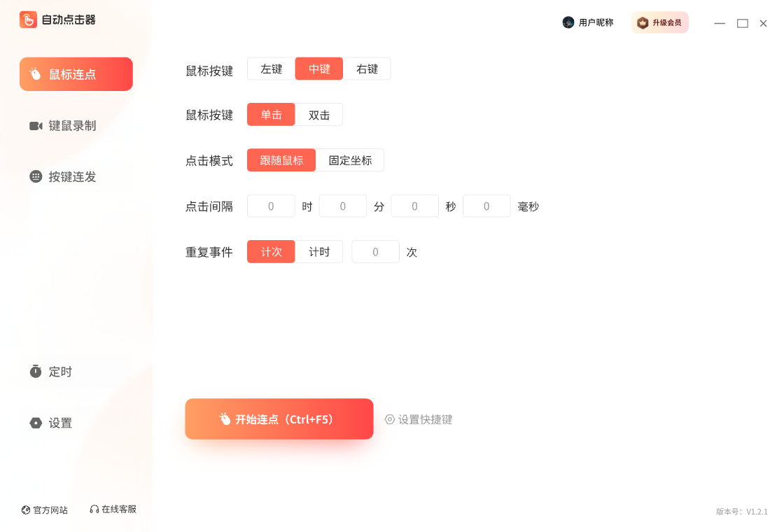
Task: Choose 双击 click type
Action: pos(319,115)
